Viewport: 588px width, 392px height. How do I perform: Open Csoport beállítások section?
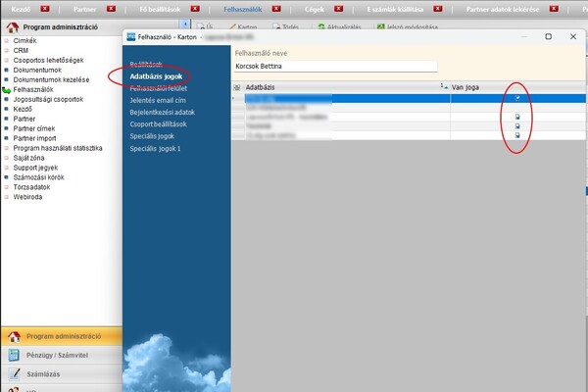[158, 124]
